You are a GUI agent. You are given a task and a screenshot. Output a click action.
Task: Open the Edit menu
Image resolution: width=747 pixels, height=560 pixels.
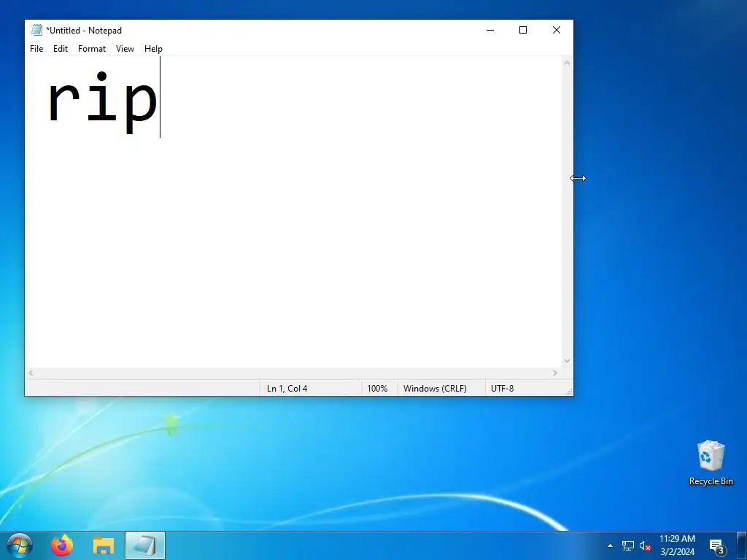click(x=61, y=49)
